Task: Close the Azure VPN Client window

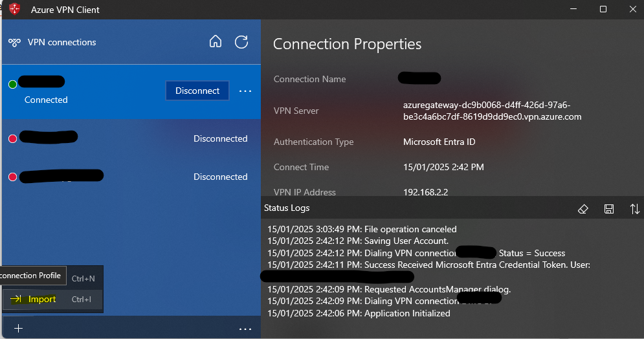Action: click(x=633, y=9)
